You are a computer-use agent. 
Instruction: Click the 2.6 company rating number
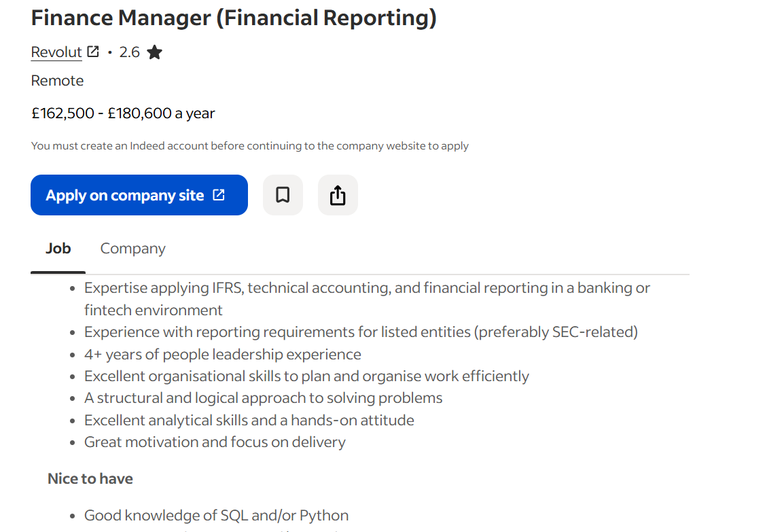point(129,52)
